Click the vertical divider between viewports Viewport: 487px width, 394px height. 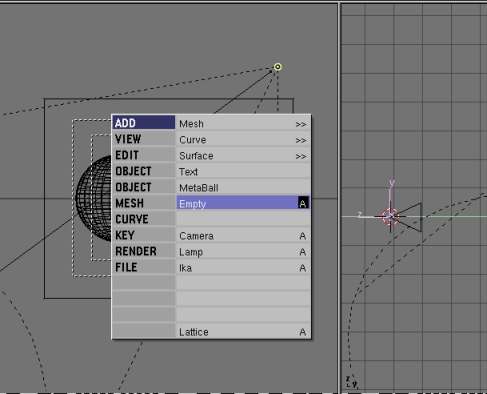(x=339, y=197)
